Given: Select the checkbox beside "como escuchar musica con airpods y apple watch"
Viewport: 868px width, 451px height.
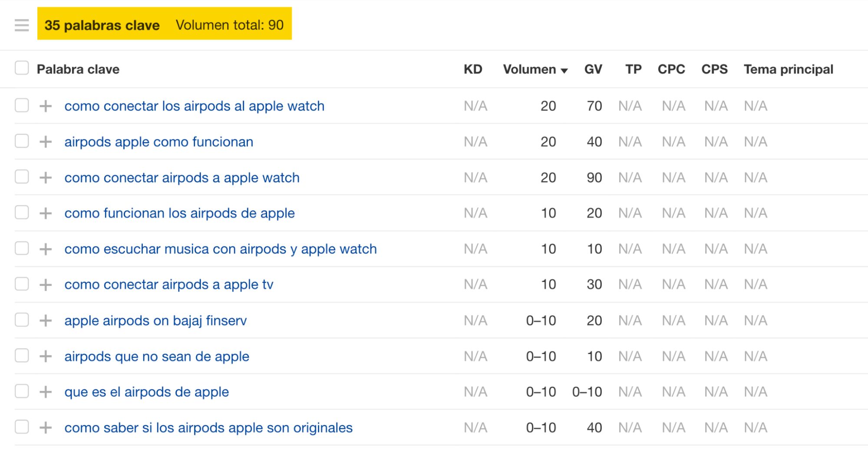Looking at the screenshot, I should 21,249.
